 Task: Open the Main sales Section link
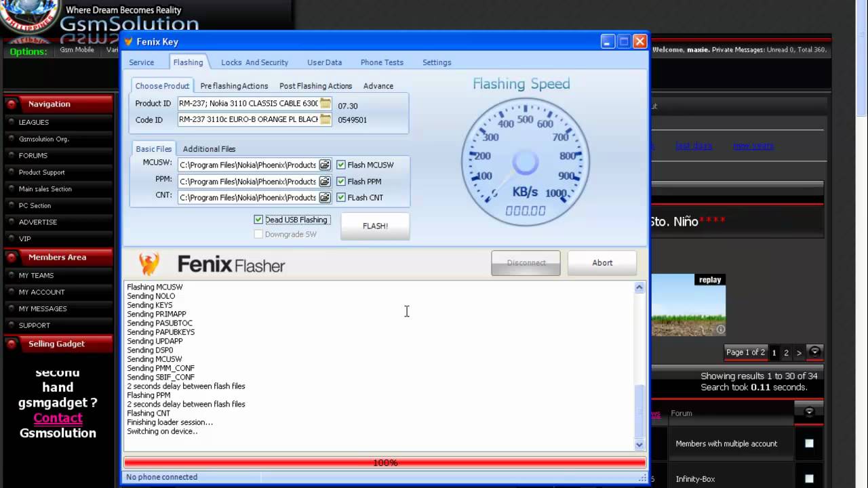[45, 189]
